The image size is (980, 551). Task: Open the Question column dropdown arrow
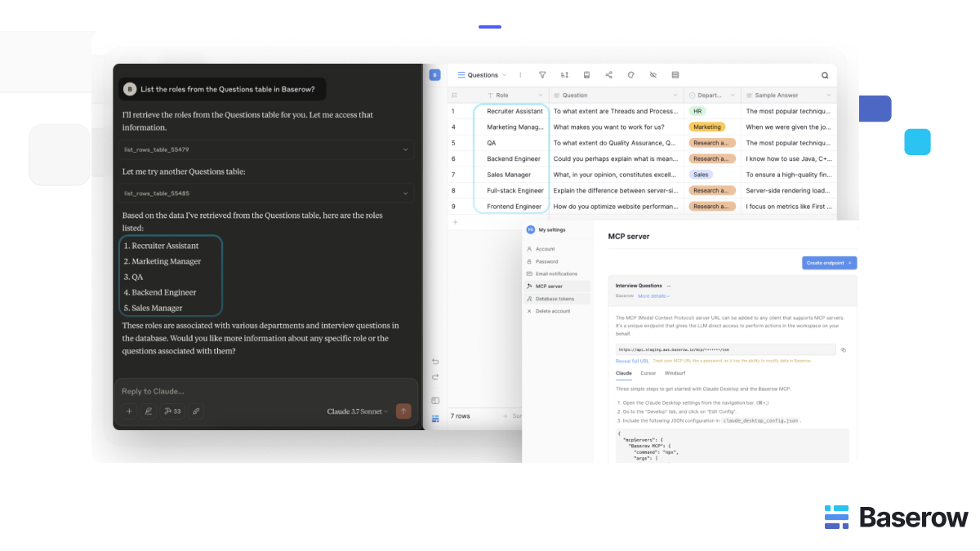[675, 96]
